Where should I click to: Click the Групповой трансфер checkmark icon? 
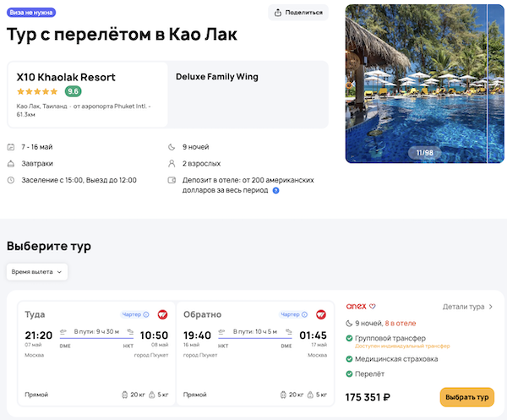click(x=350, y=339)
